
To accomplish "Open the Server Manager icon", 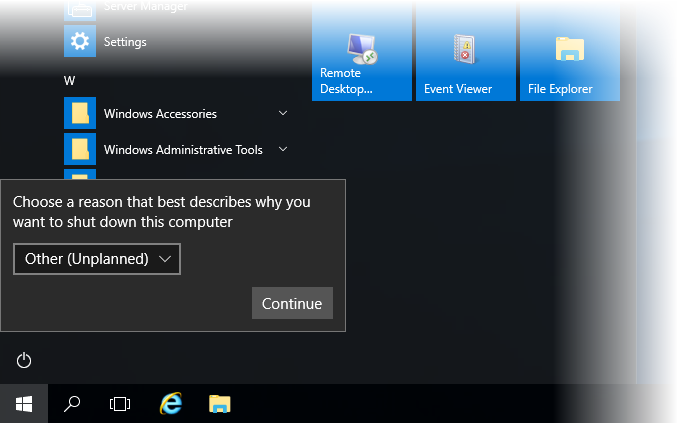I will click(x=80, y=10).
